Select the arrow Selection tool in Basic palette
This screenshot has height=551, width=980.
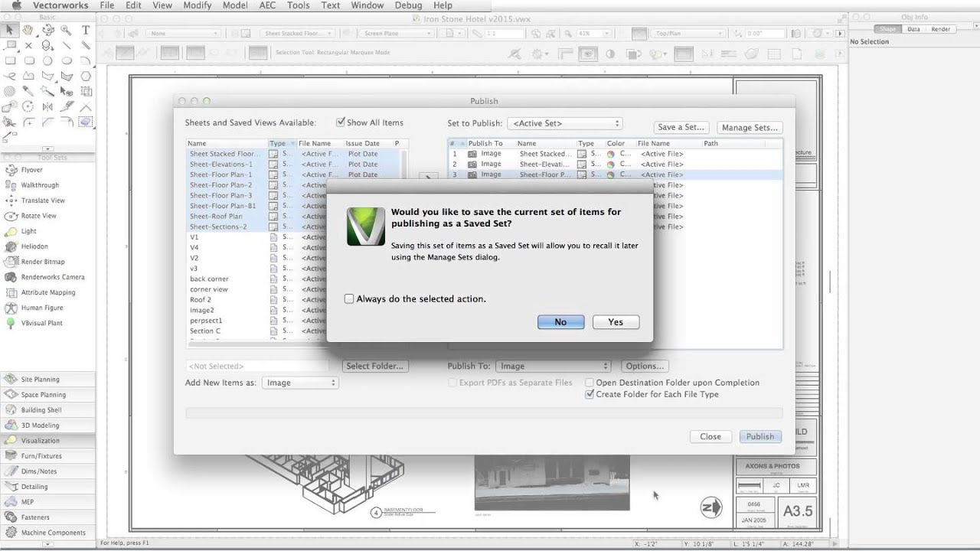coord(10,30)
